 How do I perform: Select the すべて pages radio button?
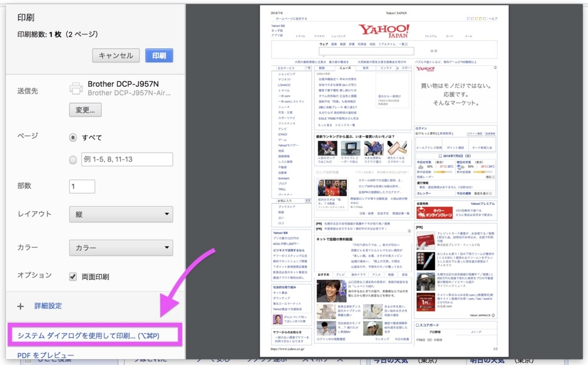point(73,137)
